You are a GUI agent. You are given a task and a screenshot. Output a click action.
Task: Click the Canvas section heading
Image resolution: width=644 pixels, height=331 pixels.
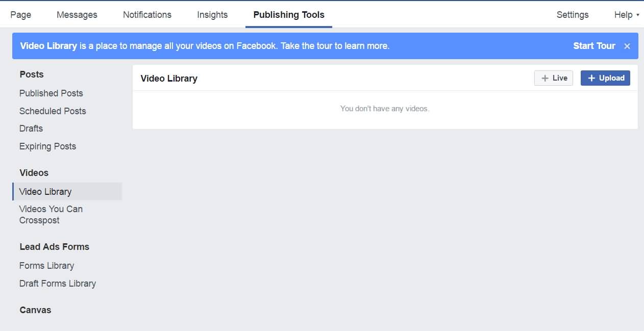[36, 310]
